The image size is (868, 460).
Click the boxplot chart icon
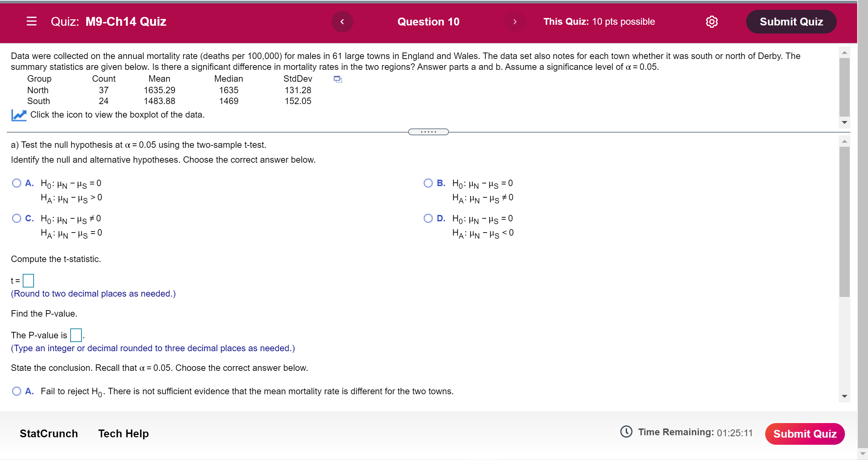pyautogui.click(x=19, y=115)
